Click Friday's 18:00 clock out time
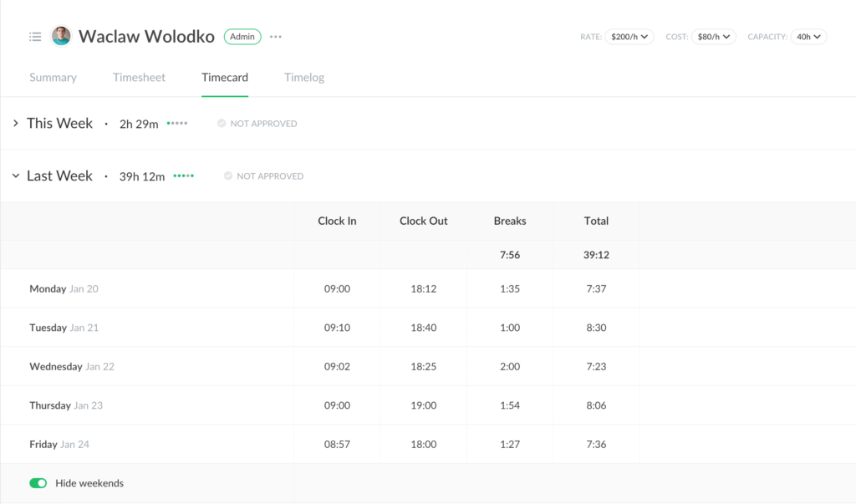Image resolution: width=856 pixels, height=504 pixels. pos(424,445)
